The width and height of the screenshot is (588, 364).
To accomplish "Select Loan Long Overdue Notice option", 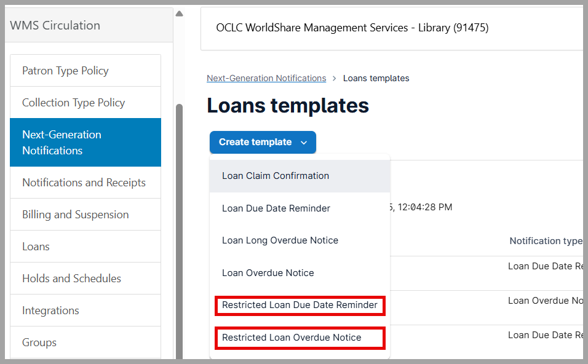I will [x=280, y=240].
